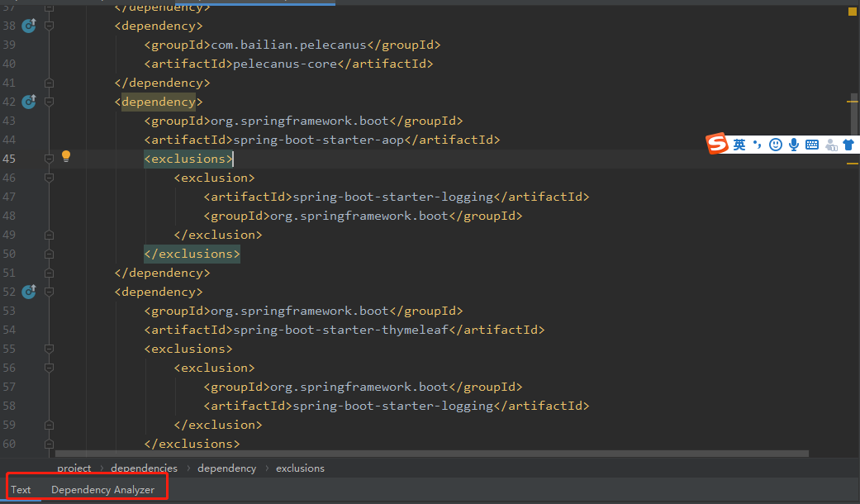This screenshot has width=860, height=504.
Task: Click the yellow warning stripe mark near line 45
Action: 853,164
